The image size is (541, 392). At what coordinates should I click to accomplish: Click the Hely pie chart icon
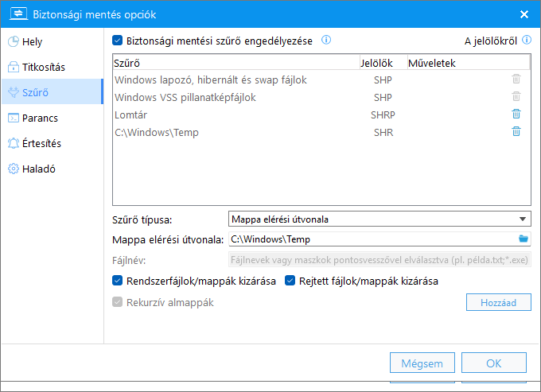13,41
